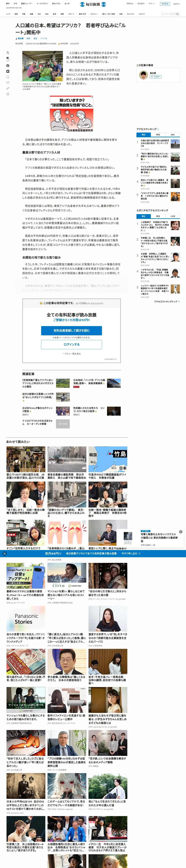Open ranking item 中国大使が台湾代表の退席要求
This screenshot has width=186, height=868.
click(155, 143)
